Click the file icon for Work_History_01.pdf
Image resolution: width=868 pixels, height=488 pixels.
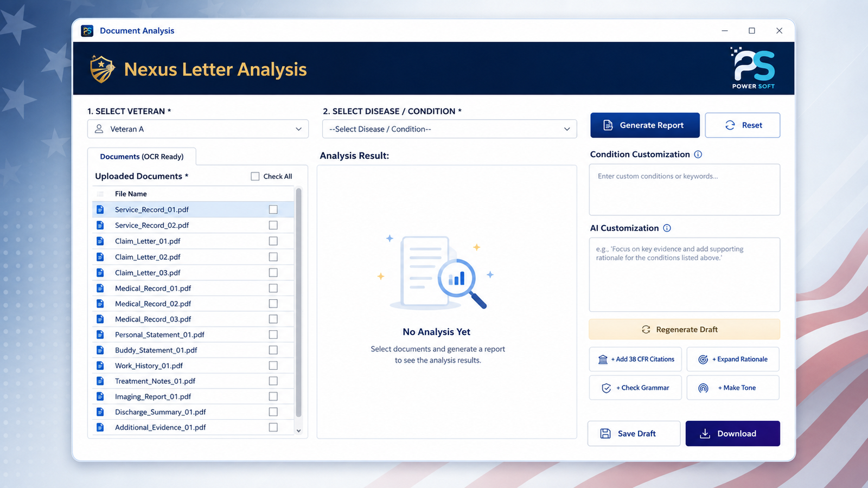100,365
